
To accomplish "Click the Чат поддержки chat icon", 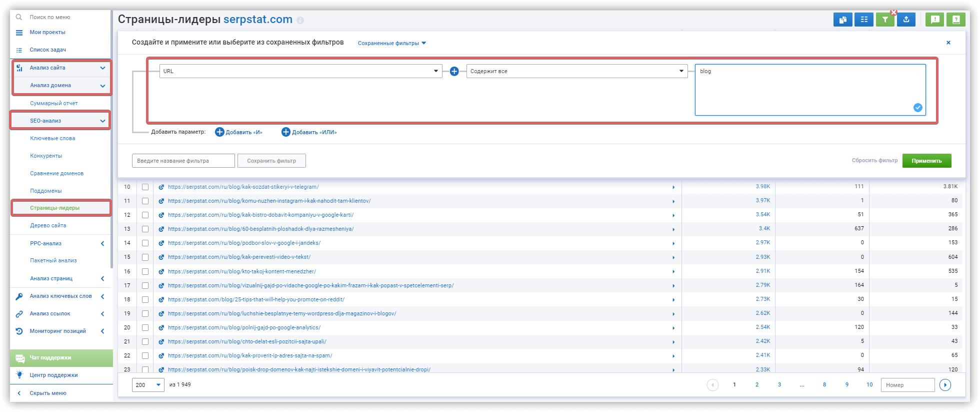I will point(20,358).
